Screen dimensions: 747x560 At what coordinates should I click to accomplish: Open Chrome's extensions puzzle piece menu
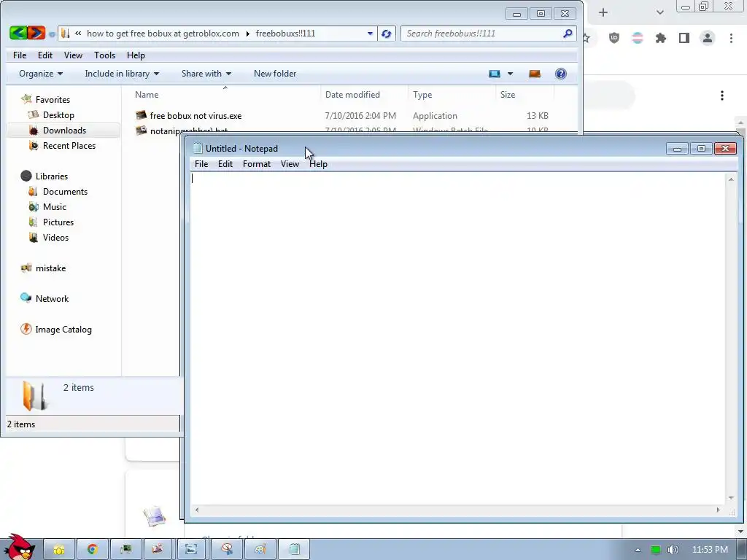[x=661, y=38]
